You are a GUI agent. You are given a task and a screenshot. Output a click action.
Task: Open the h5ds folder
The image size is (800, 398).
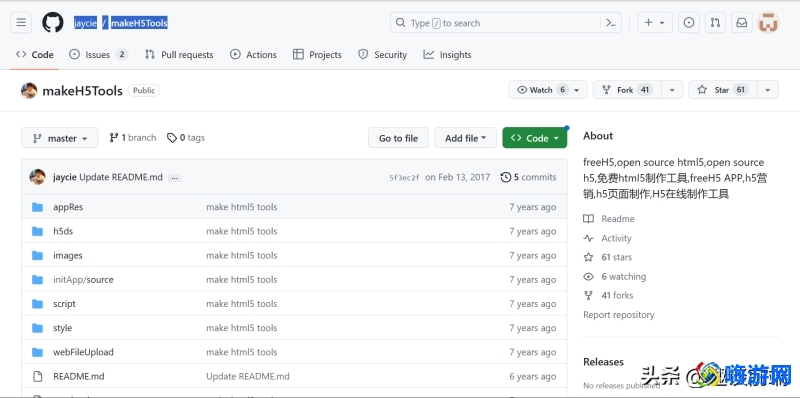point(63,231)
